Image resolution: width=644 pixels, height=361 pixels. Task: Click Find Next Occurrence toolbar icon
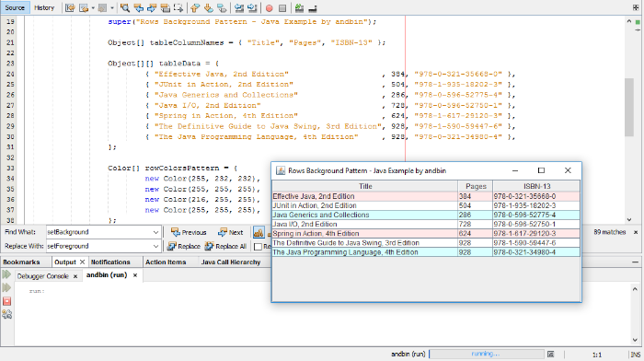click(x=152, y=7)
